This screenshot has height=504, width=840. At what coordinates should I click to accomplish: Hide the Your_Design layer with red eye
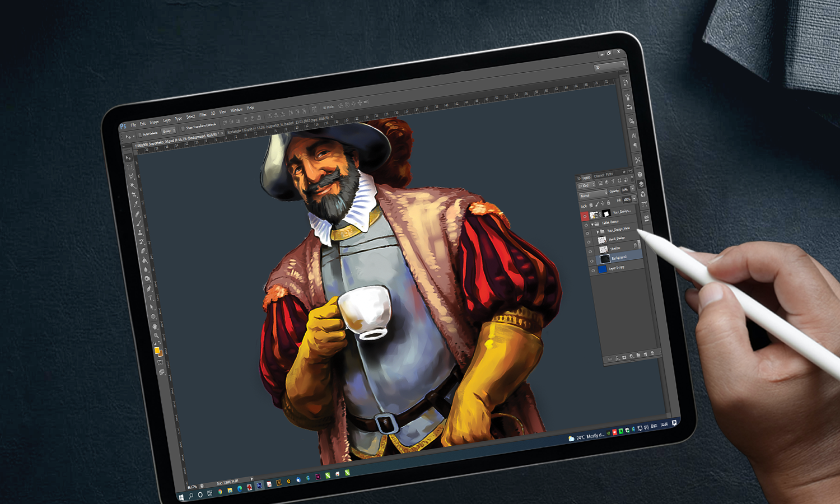point(585,216)
